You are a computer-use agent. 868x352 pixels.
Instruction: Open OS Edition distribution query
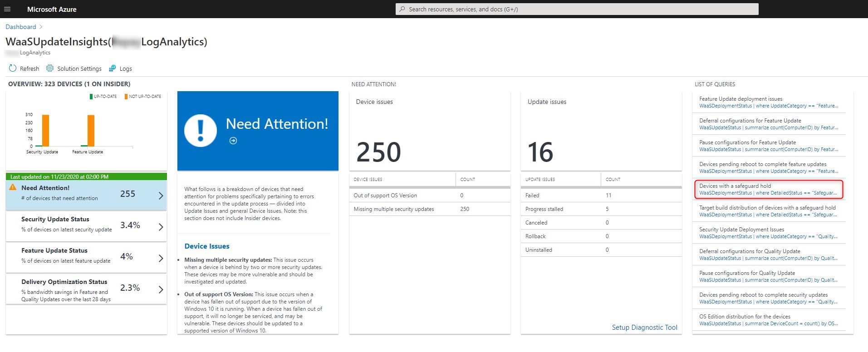769,320
